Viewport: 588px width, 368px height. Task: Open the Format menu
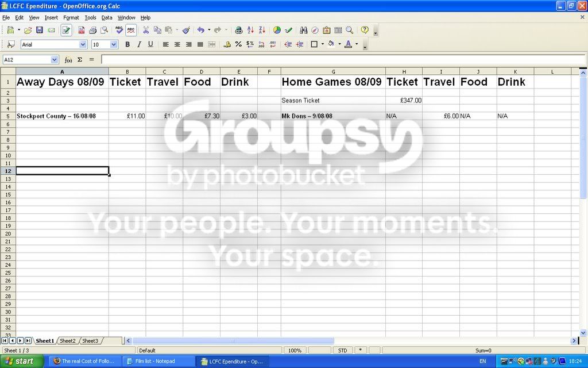[x=71, y=18]
